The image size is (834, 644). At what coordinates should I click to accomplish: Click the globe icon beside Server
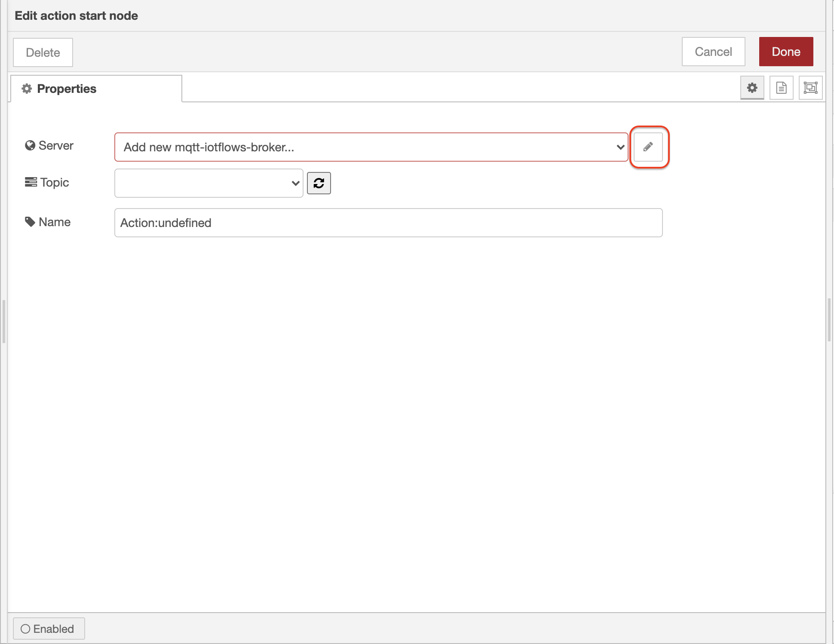(30, 146)
